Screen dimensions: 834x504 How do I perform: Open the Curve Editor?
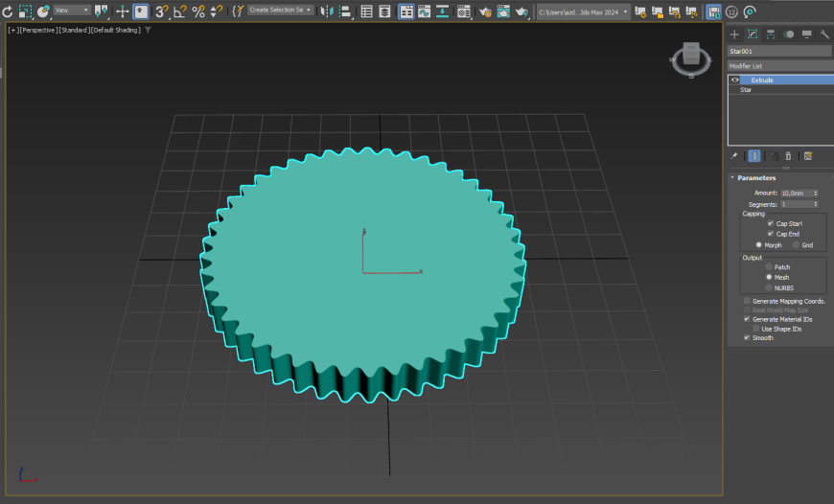pyautogui.click(x=424, y=11)
